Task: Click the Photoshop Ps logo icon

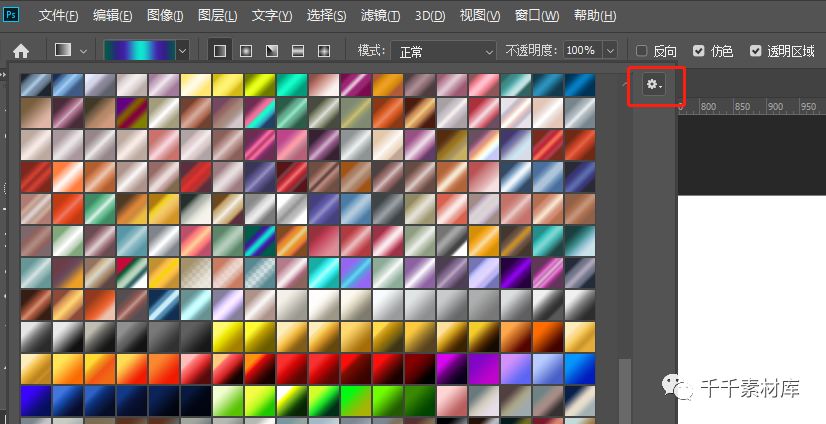Action: coord(11,14)
